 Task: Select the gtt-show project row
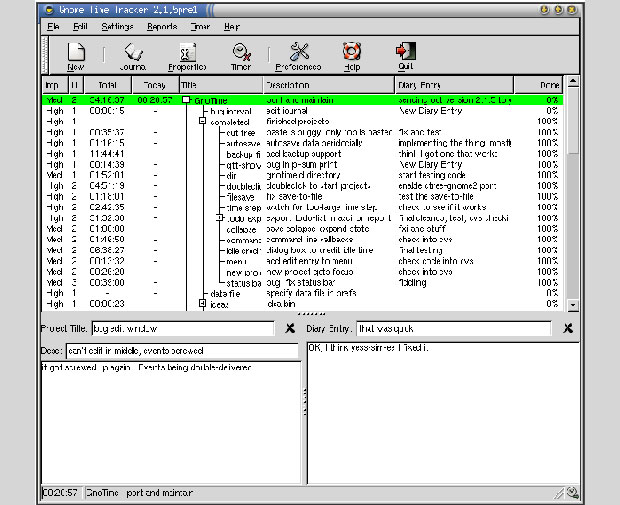click(x=302, y=165)
